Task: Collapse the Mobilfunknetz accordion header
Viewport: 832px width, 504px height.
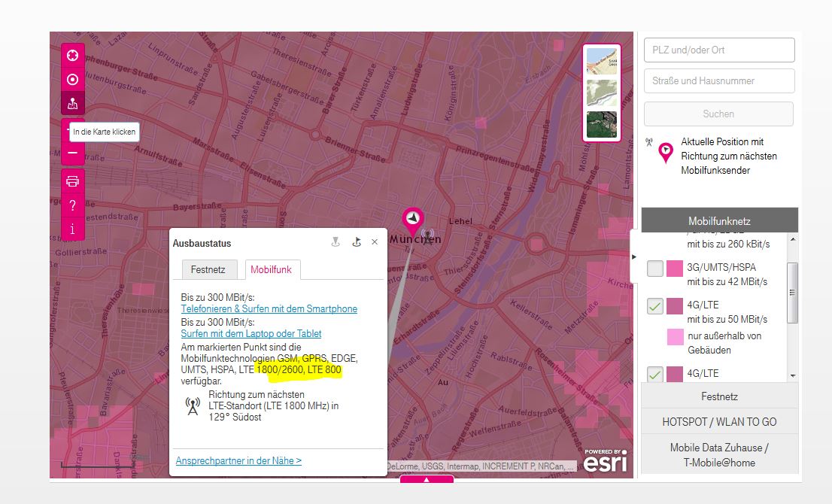Action: coord(719,220)
